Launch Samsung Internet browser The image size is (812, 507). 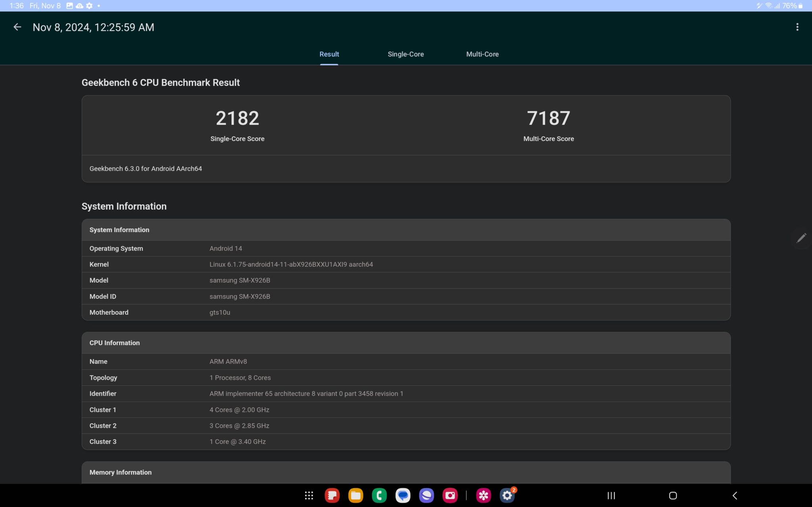tap(427, 496)
